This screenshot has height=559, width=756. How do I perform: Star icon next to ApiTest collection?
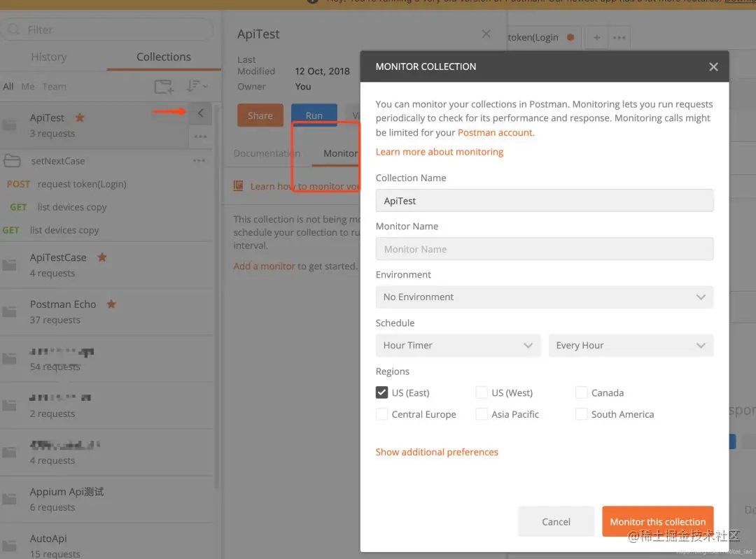(80, 117)
